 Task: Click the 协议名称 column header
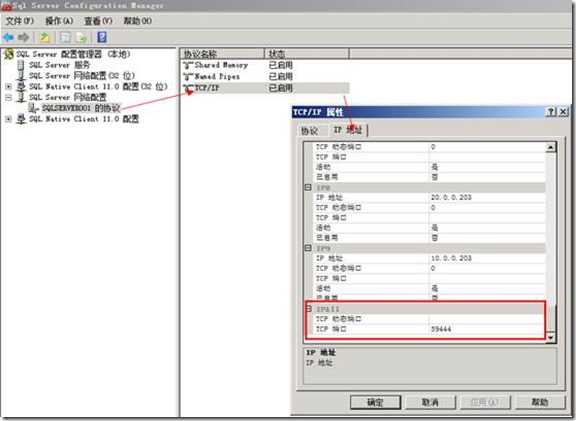tap(222, 54)
